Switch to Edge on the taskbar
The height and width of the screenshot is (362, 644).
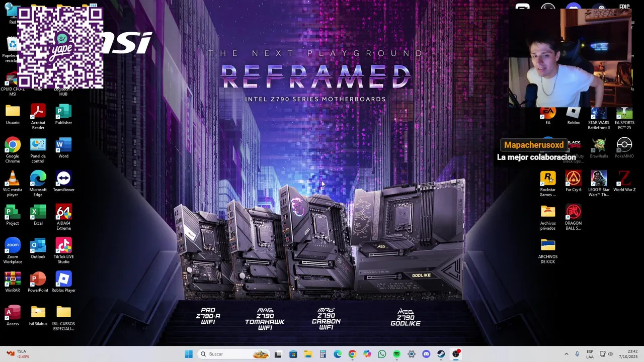pos(338,354)
